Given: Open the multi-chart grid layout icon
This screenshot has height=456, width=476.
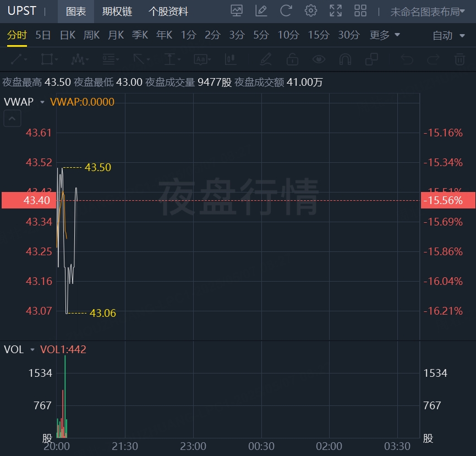Looking at the screenshot, I should 360,11.
